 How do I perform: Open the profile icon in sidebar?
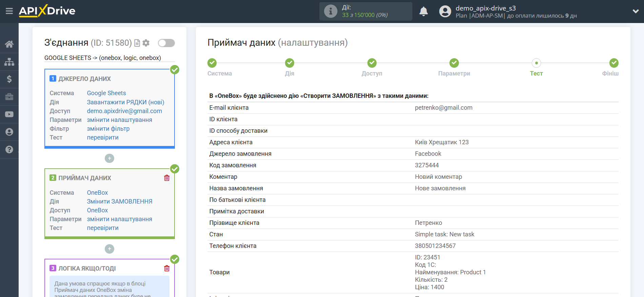click(x=9, y=132)
